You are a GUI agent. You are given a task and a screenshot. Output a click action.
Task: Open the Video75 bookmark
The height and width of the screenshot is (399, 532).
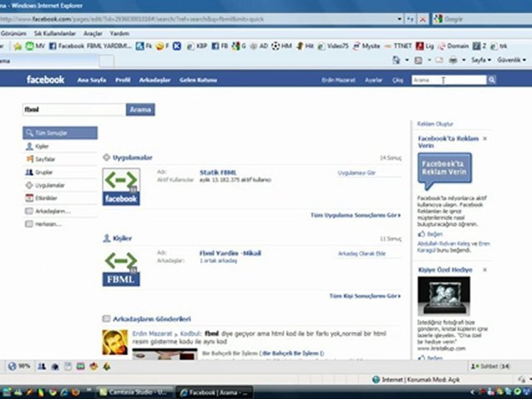333,46
